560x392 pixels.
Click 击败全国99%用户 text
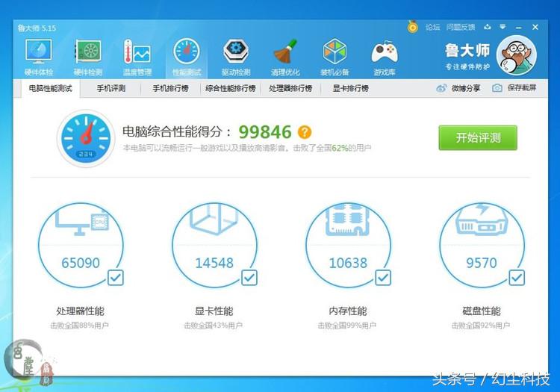(x=347, y=326)
